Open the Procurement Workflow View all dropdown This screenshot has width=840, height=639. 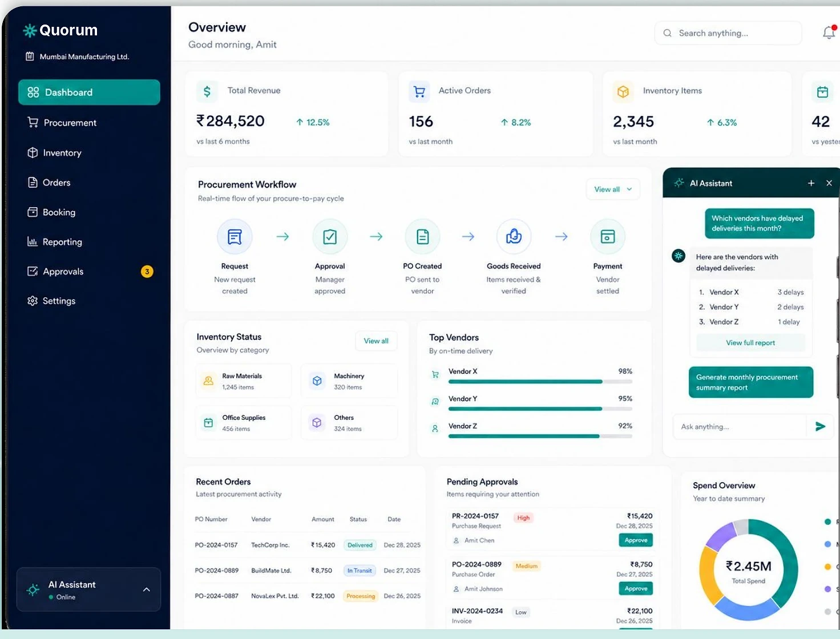(613, 189)
